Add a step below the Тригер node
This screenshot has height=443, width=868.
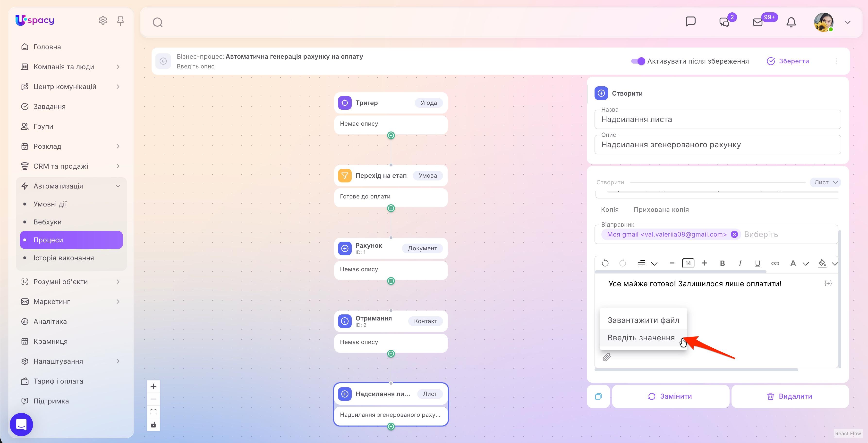[x=391, y=135]
